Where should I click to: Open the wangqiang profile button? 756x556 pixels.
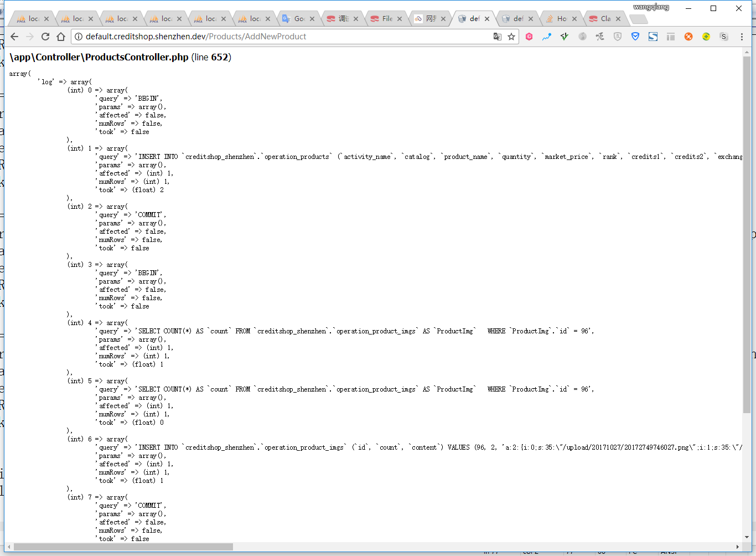pos(651,7)
